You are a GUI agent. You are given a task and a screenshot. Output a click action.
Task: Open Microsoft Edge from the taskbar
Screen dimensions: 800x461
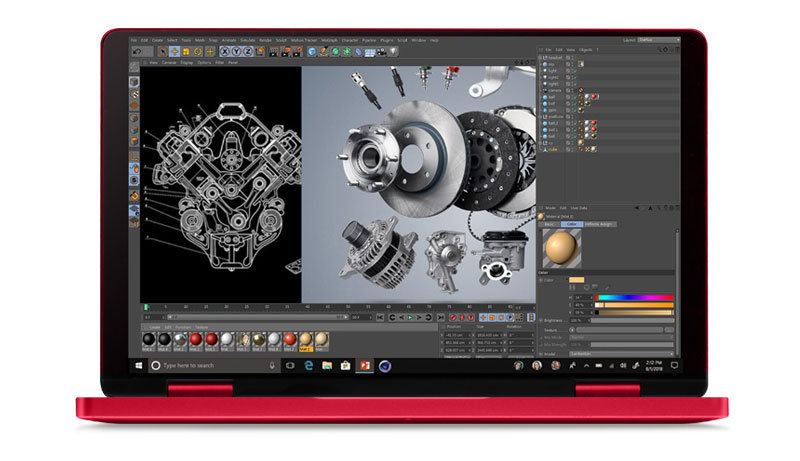tap(309, 366)
